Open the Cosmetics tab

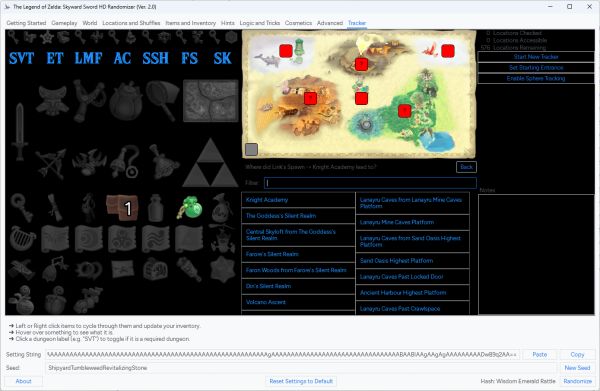tap(298, 23)
